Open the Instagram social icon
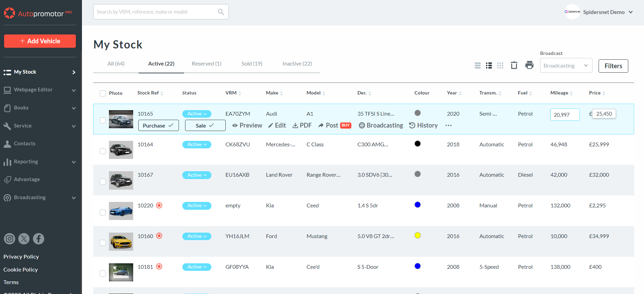644x294 pixels. pos(10,239)
